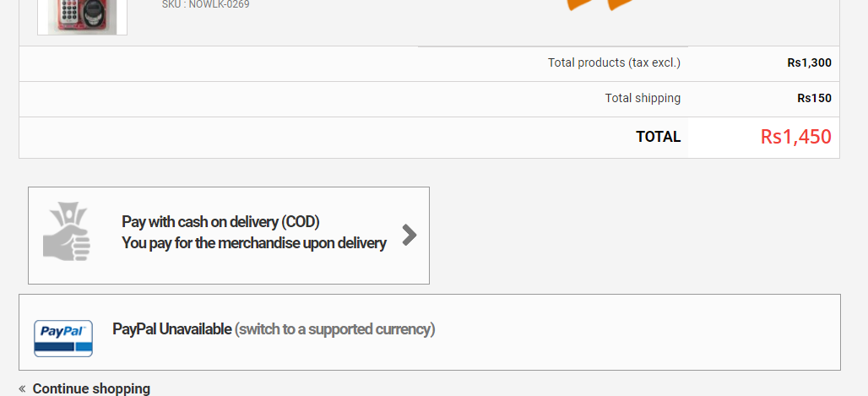The width and height of the screenshot is (868, 396).
Task: Select Pay with cash on delivery (COD)
Action: coord(220,222)
